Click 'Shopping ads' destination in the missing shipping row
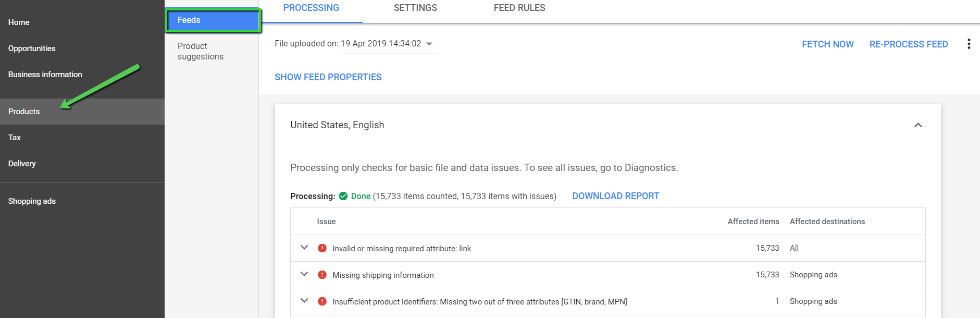The image size is (980, 318). coord(813,275)
